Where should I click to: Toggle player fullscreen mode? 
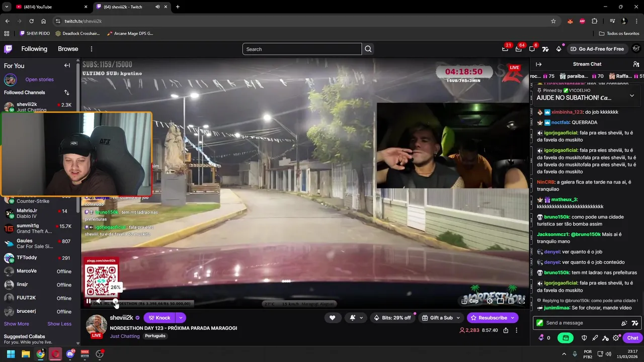pyautogui.click(x=522, y=301)
